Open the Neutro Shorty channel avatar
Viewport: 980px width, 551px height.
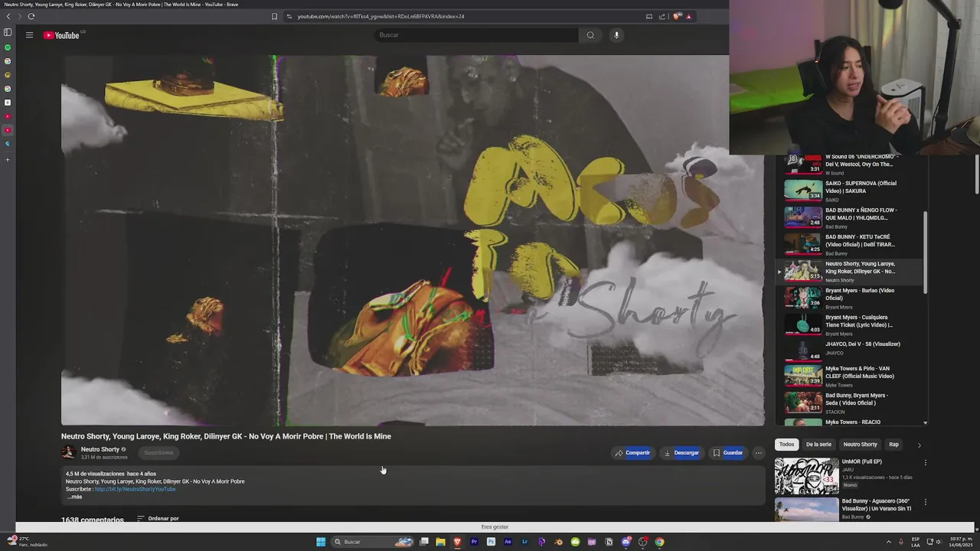(x=68, y=452)
